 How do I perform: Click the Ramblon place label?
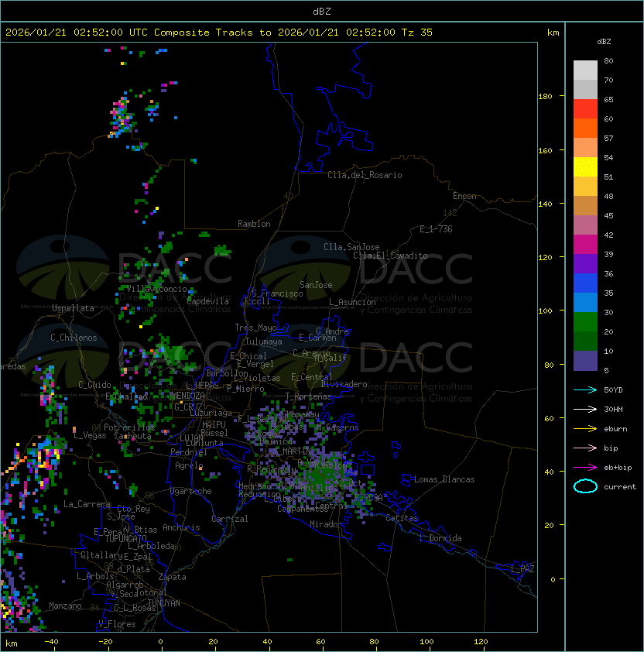[254, 224]
